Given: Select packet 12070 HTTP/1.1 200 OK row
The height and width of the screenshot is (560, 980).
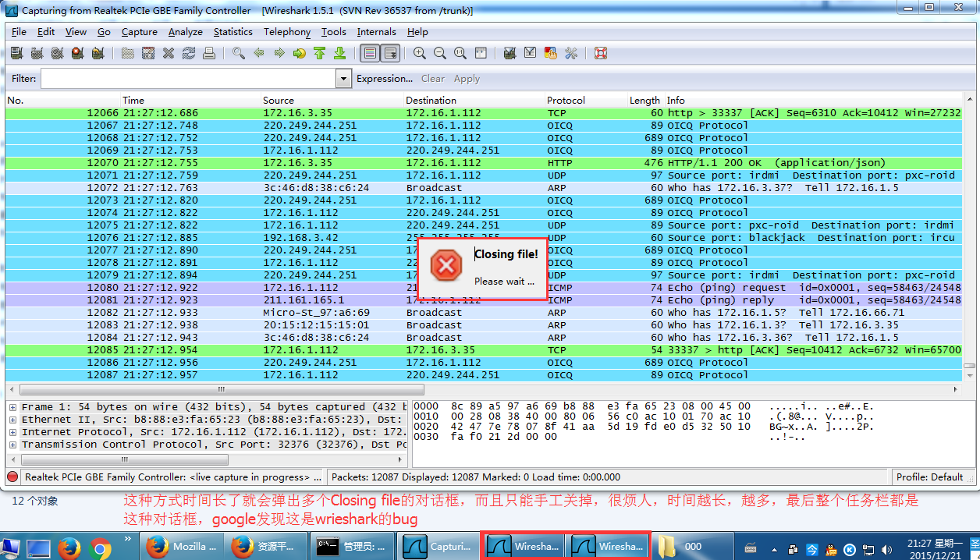Looking at the screenshot, I should (484, 163).
